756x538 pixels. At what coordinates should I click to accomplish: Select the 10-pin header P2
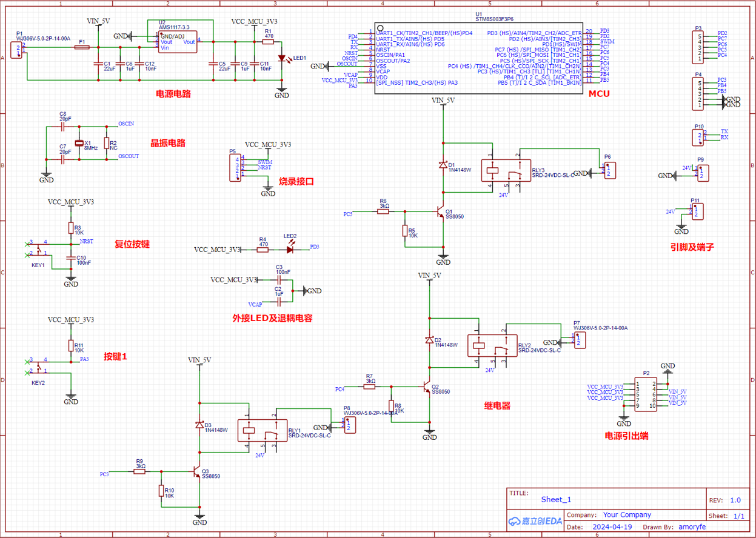pos(646,394)
